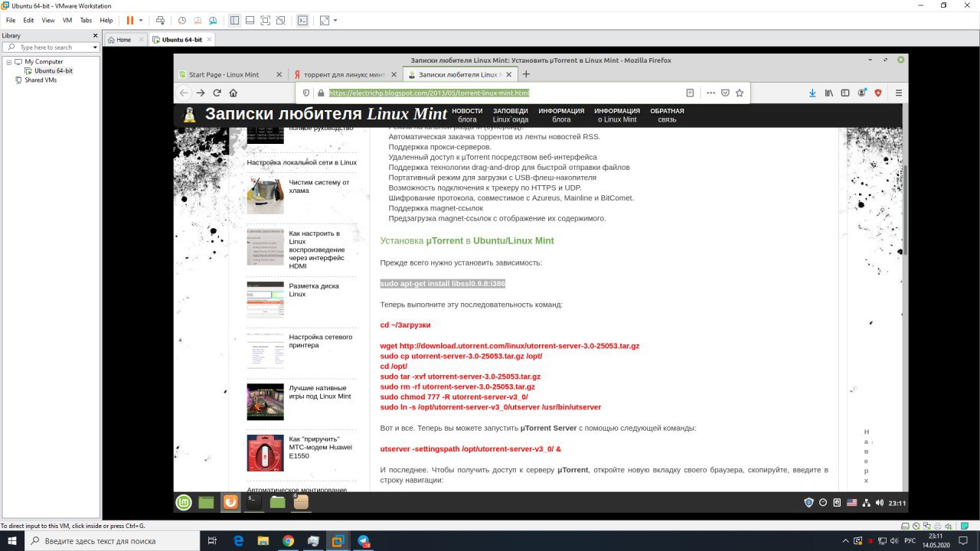Click Windows taskbar search box
Viewport: 980px width, 551px height.
point(113,540)
